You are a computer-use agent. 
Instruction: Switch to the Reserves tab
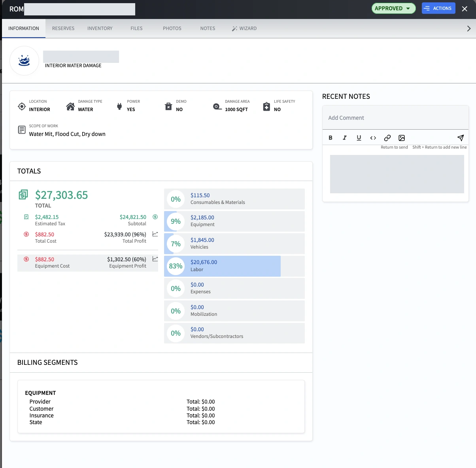(63, 28)
